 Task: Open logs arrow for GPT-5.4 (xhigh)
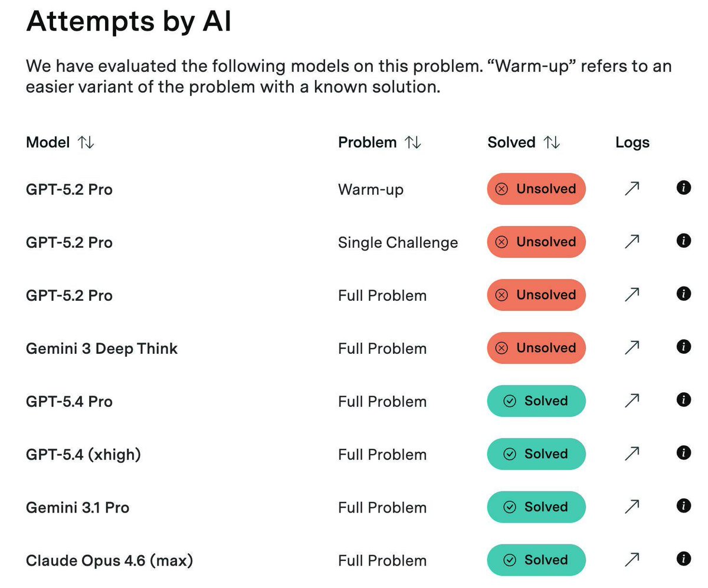(x=632, y=454)
